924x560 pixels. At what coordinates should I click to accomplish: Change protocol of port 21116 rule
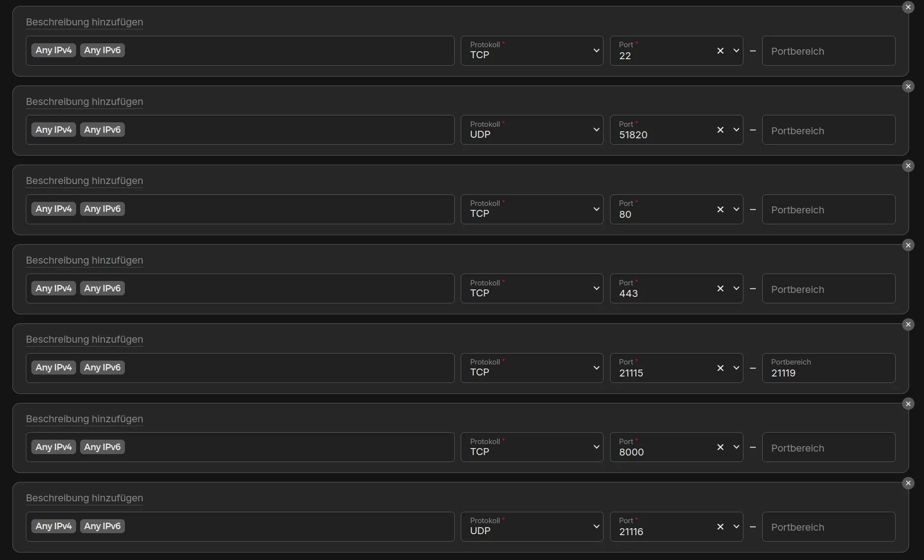[x=532, y=527]
